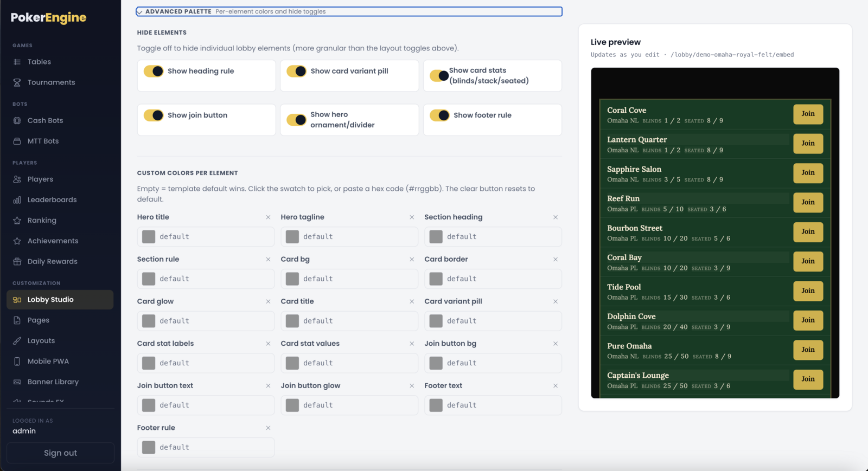Click the Leaderboards chart icon
The width and height of the screenshot is (868, 471).
click(17, 200)
